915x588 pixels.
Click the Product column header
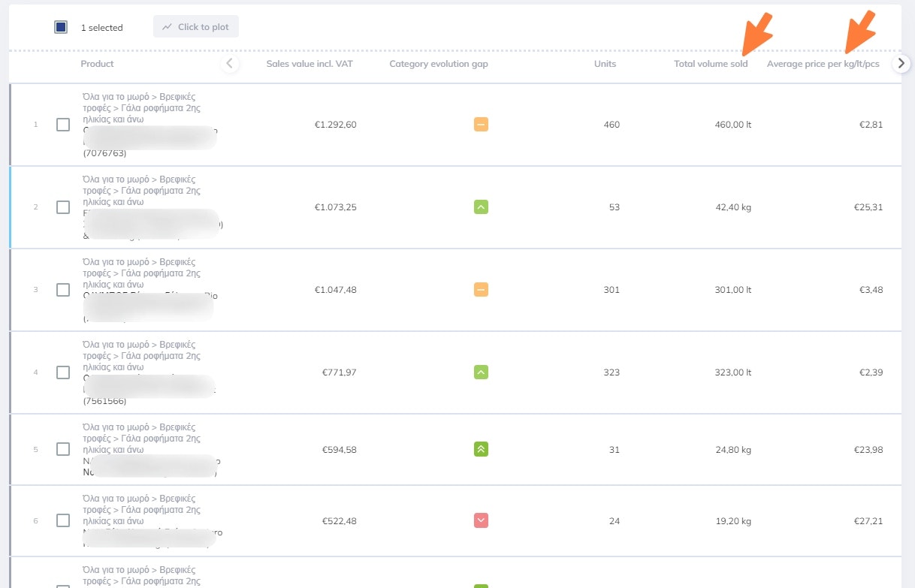point(98,64)
